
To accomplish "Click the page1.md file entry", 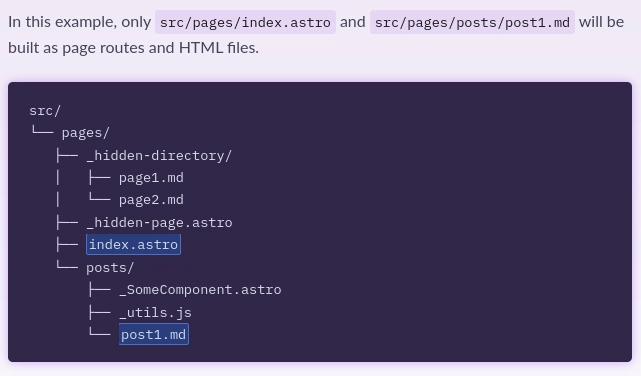I will tap(151, 178).
